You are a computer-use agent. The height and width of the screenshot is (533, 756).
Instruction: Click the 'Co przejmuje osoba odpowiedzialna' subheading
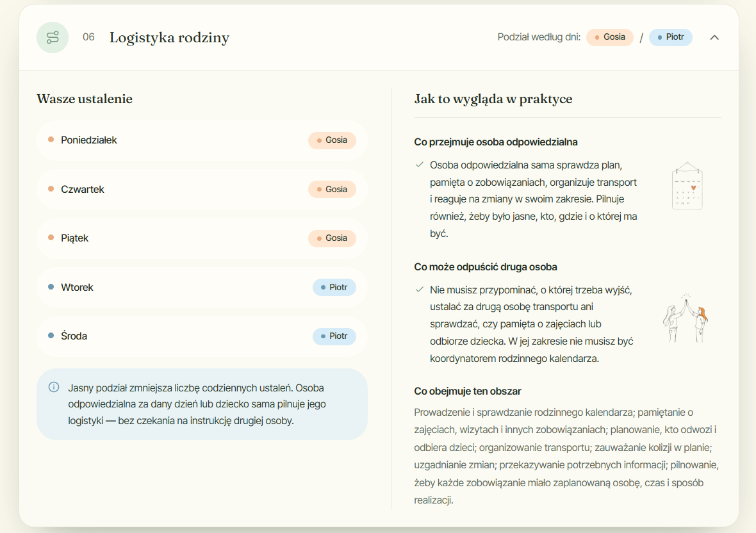[x=496, y=142]
